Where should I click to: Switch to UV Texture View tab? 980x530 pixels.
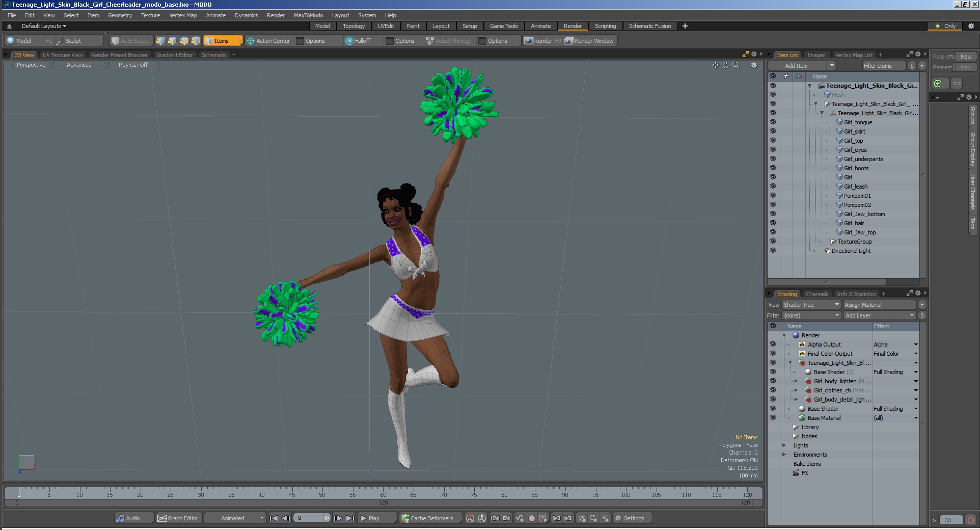[62, 55]
